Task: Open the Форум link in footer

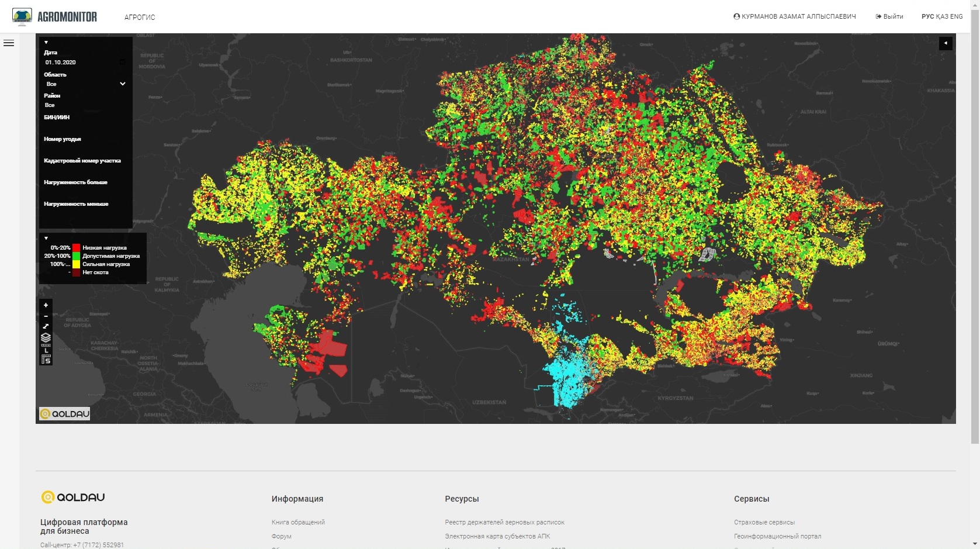Action: point(281,536)
